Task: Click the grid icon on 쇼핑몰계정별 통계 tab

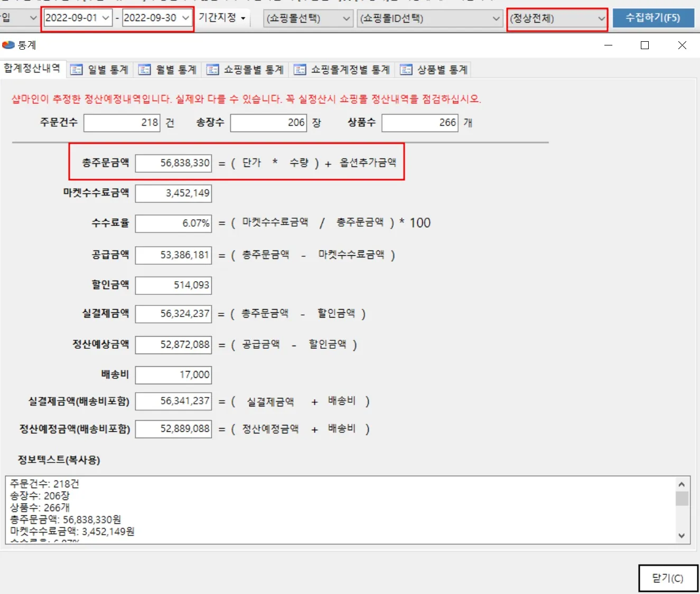Action: click(301, 69)
